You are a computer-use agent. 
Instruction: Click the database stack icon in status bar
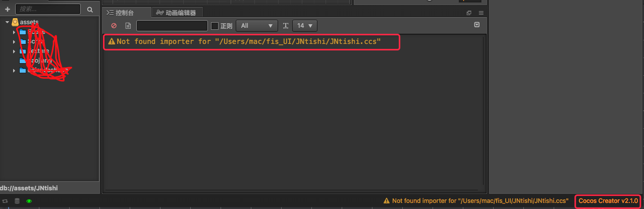click(x=17, y=201)
